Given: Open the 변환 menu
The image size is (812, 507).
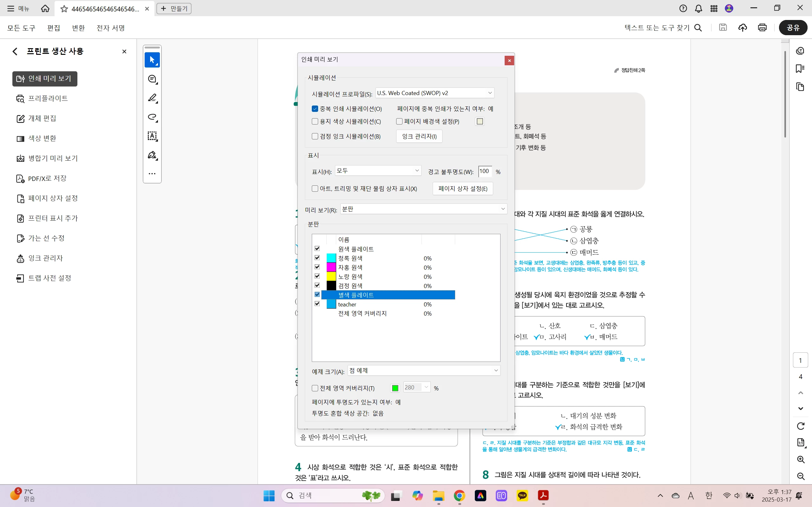Looking at the screenshot, I should pyautogui.click(x=78, y=28).
